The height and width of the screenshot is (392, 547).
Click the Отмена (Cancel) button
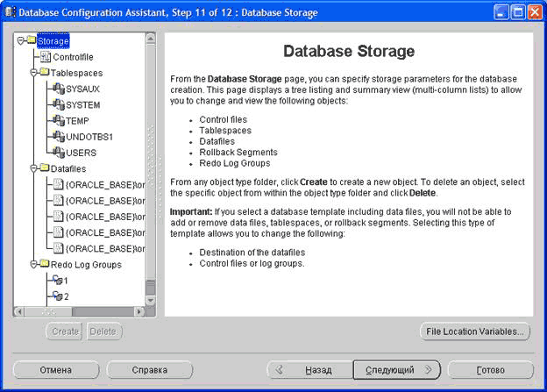coord(56,370)
